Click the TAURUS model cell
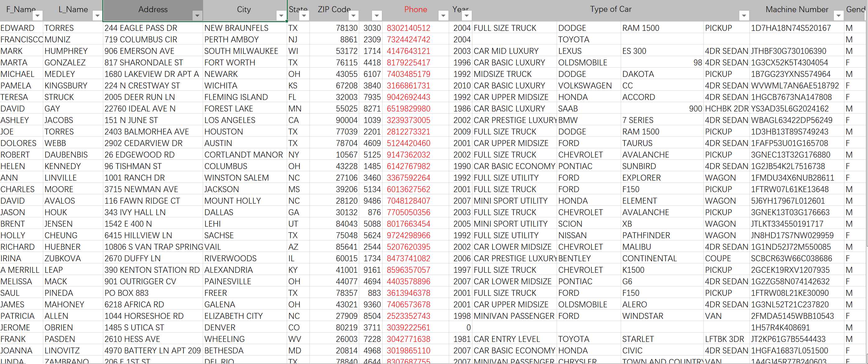The width and height of the screenshot is (868, 364). coord(662,143)
